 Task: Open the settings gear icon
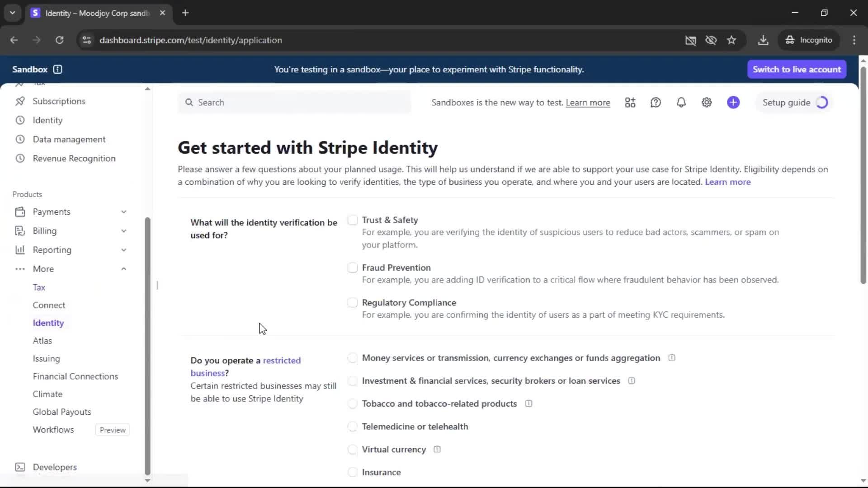(707, 103)
